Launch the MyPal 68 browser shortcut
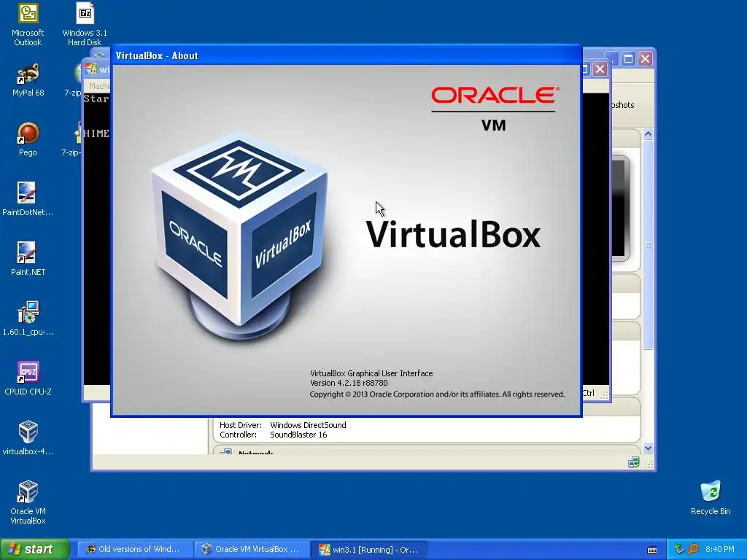 click(28, 80)
